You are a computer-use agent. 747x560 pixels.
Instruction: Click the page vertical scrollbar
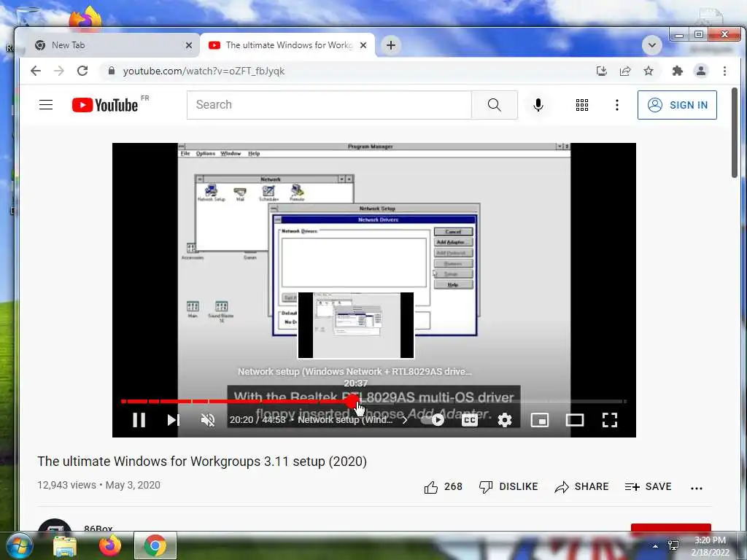point(735,133)
